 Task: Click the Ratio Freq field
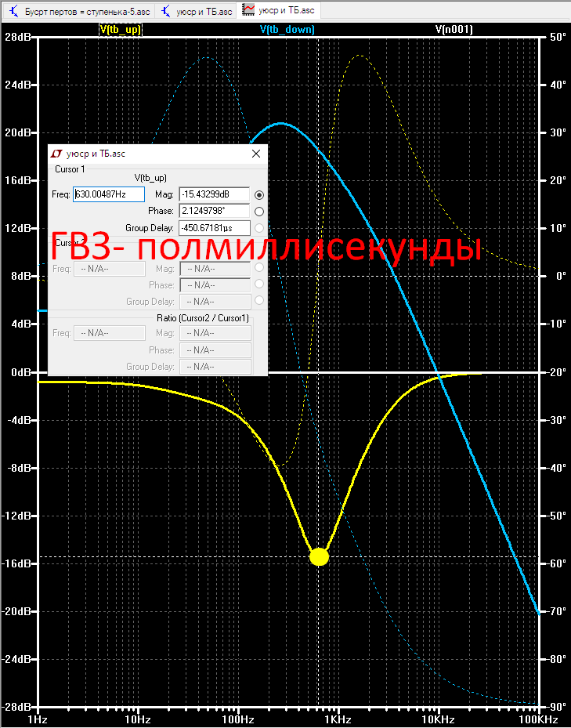pyautogui.click(x=110, y=333)
